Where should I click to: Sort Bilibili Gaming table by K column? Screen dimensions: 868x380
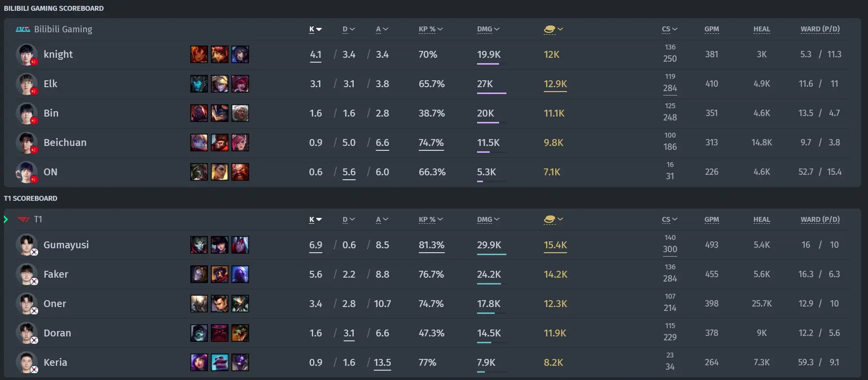(316, 29)
